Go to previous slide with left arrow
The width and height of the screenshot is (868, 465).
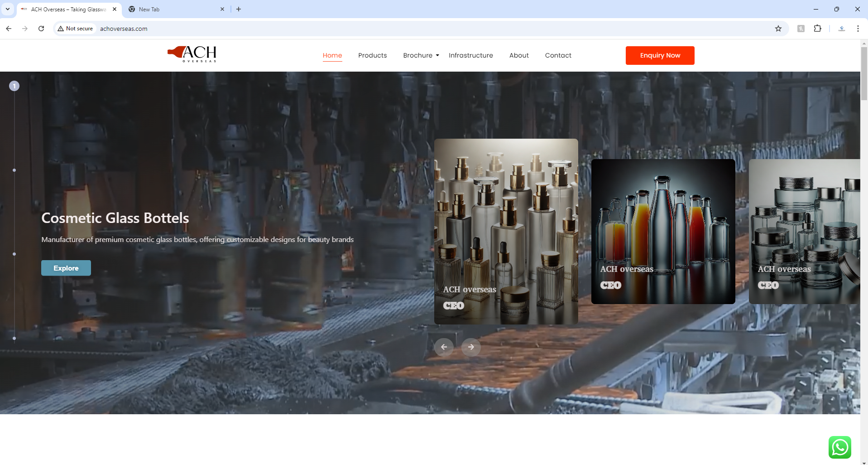tap(444, 347)
